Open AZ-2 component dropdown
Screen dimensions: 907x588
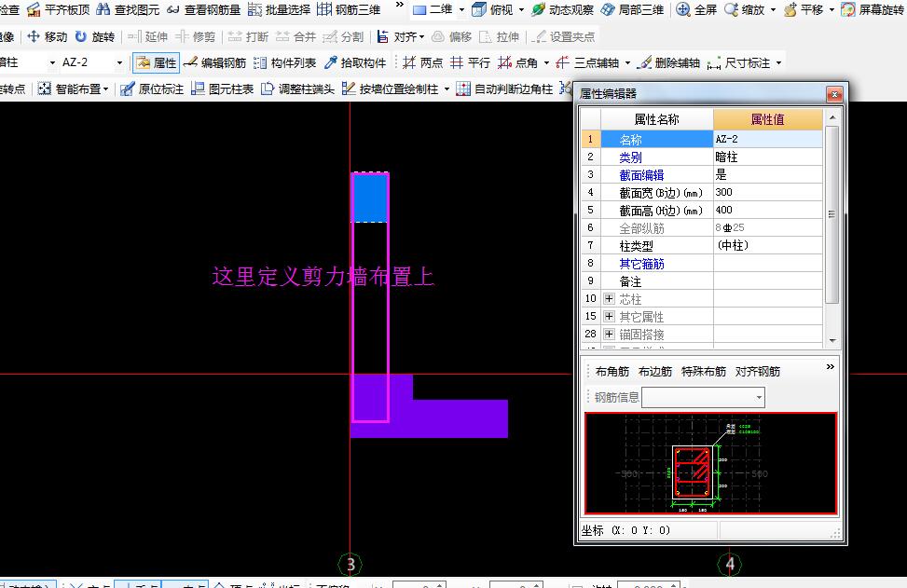pos(119,62)
